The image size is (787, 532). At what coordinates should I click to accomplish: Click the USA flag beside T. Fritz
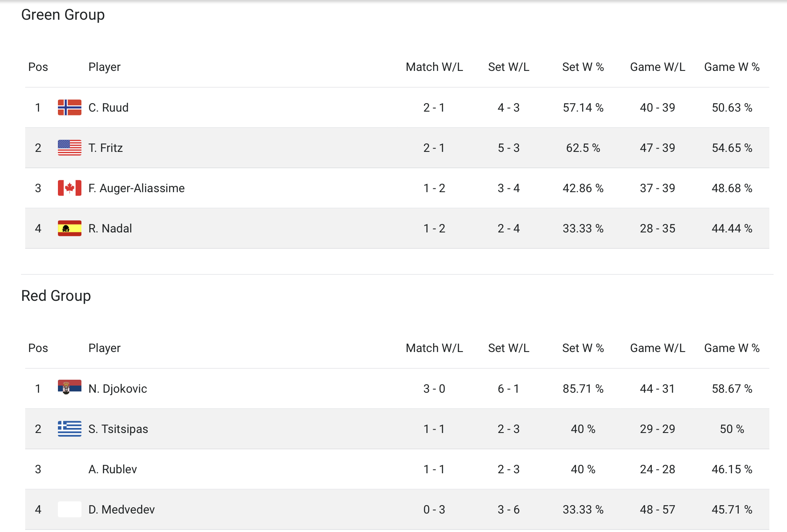click(70, 148)
